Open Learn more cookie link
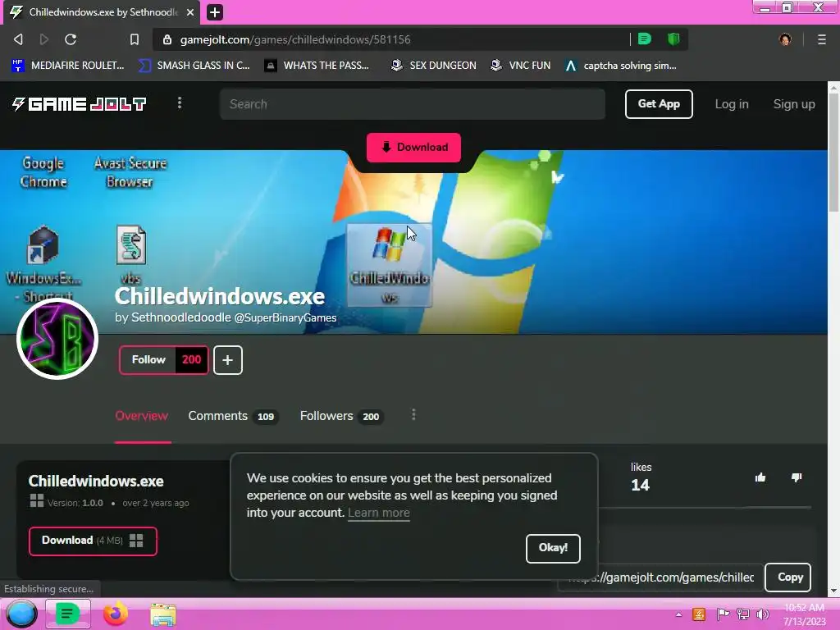840x630 pixels. [x=379, y=513]
